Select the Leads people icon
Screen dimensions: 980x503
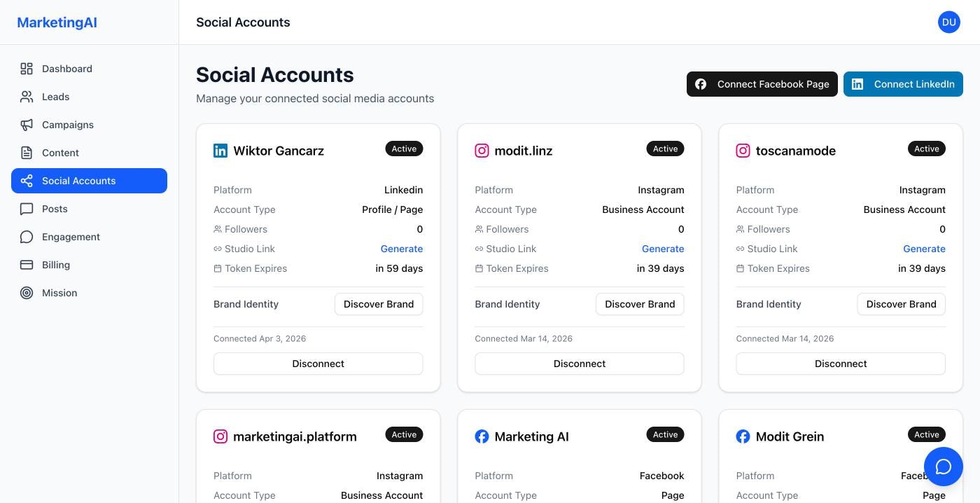tap(27, 97)
